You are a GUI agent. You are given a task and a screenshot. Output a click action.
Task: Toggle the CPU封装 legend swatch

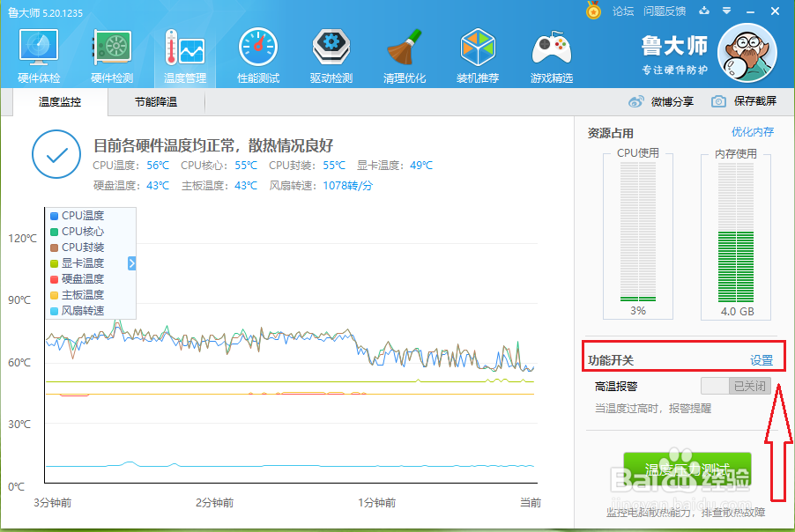(55, 248)
